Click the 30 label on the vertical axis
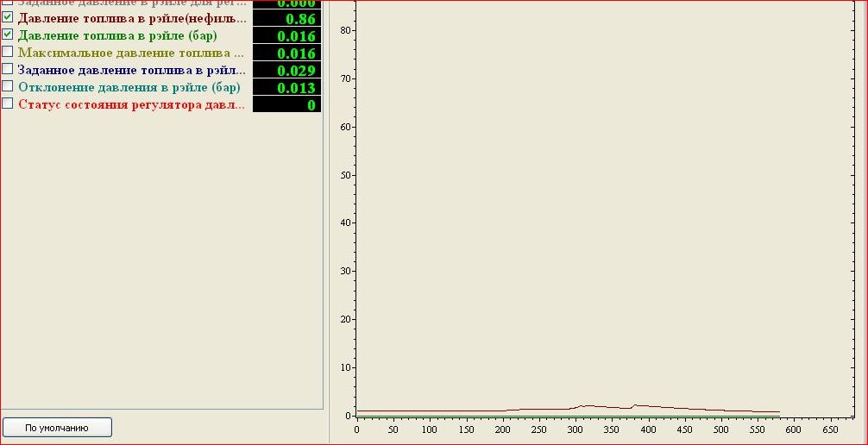 pyautogui.click(x=346, y=271)
